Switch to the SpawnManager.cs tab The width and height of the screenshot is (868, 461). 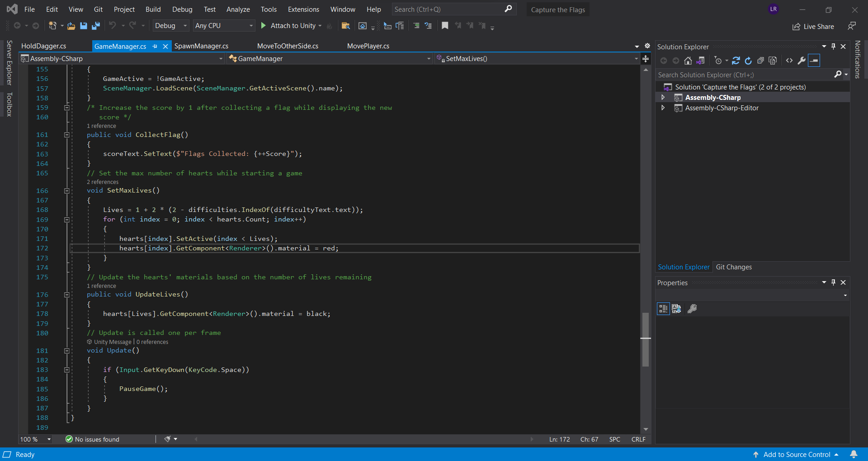201,46
